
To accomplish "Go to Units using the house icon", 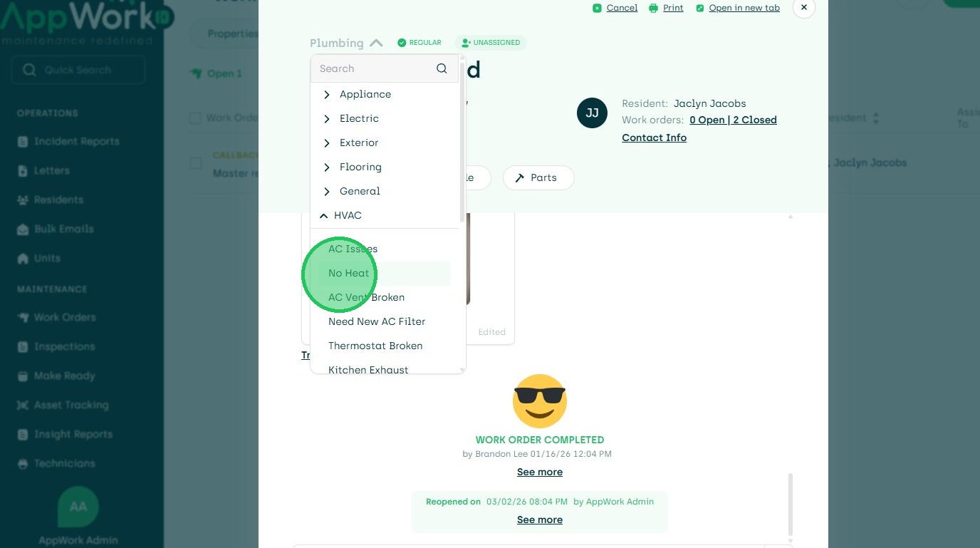I will coord(23,259).
